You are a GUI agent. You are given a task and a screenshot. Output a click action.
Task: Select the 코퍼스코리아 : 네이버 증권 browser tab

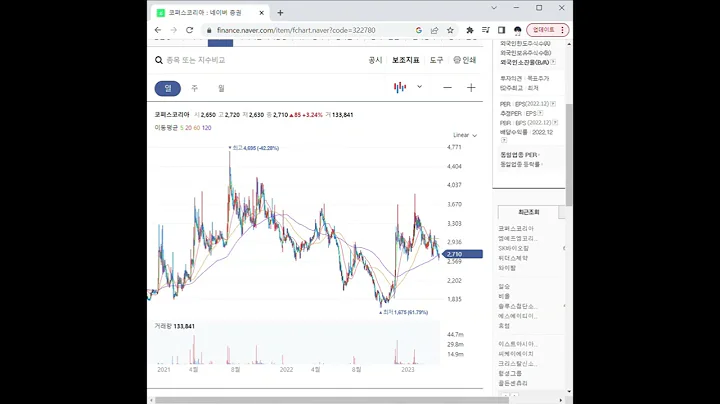(x=210, y=13)
